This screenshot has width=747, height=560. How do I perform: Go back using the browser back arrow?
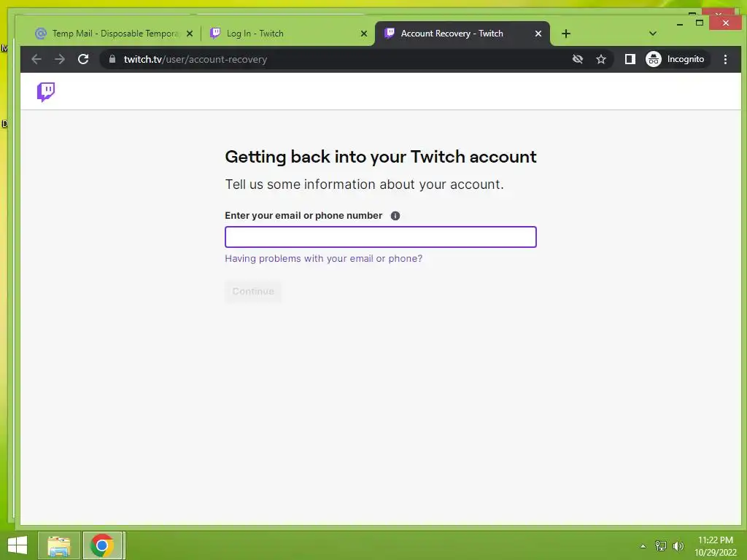pyautogui.click(x=36, y=59)
